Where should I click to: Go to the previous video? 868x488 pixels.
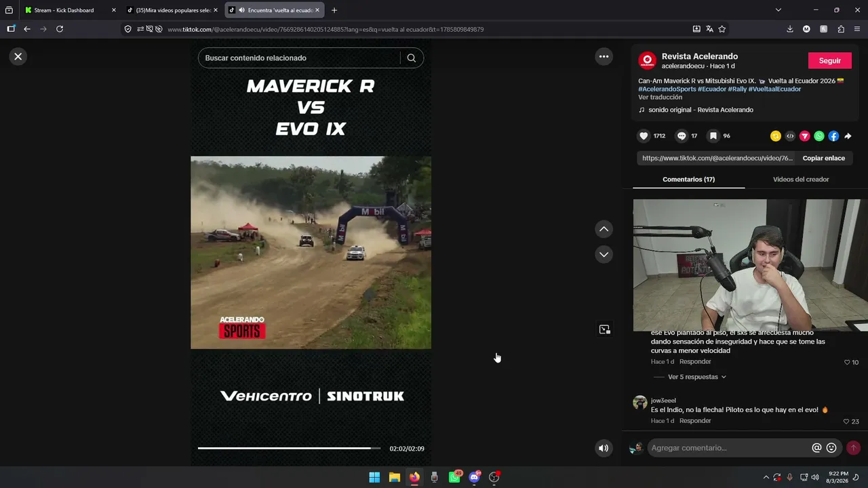[604, 229]
